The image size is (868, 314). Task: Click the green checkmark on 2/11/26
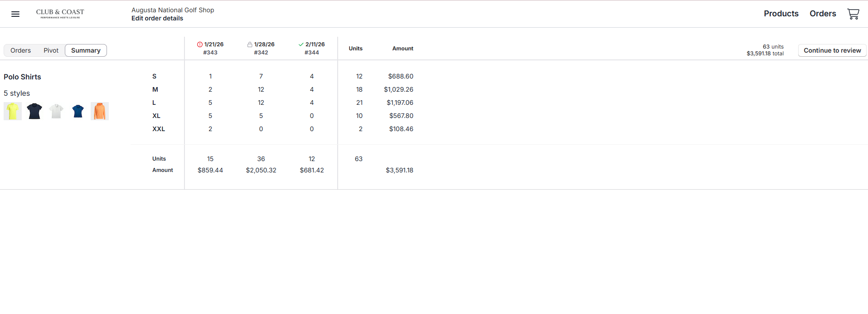click(x=301, y=44)
